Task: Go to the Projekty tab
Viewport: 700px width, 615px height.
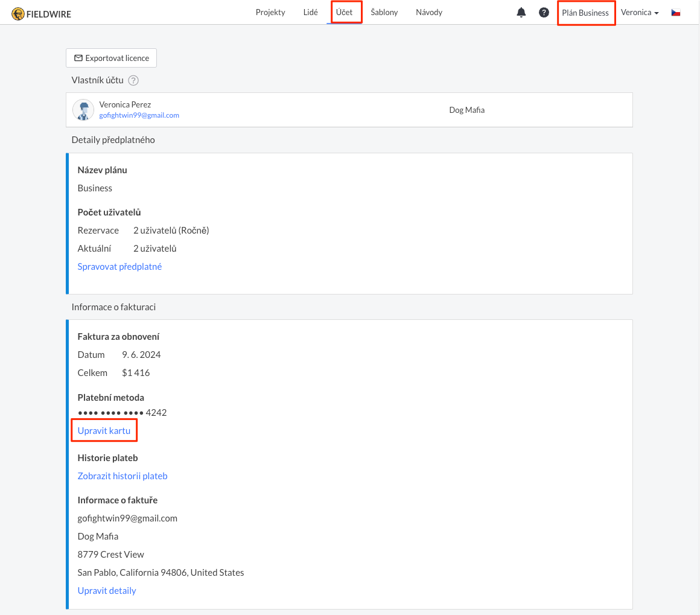Action: coord(270,13)
